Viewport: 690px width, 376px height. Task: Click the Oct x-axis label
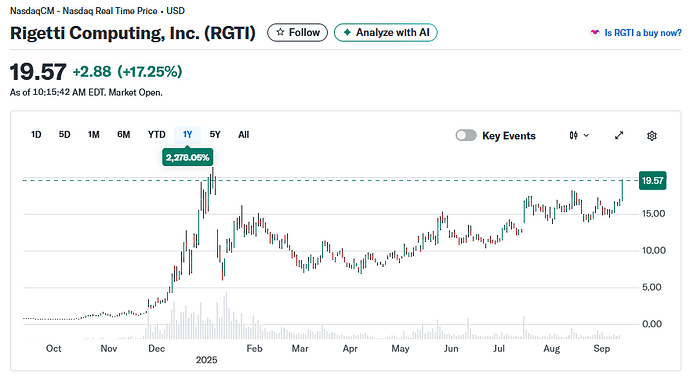click(54, 349)
